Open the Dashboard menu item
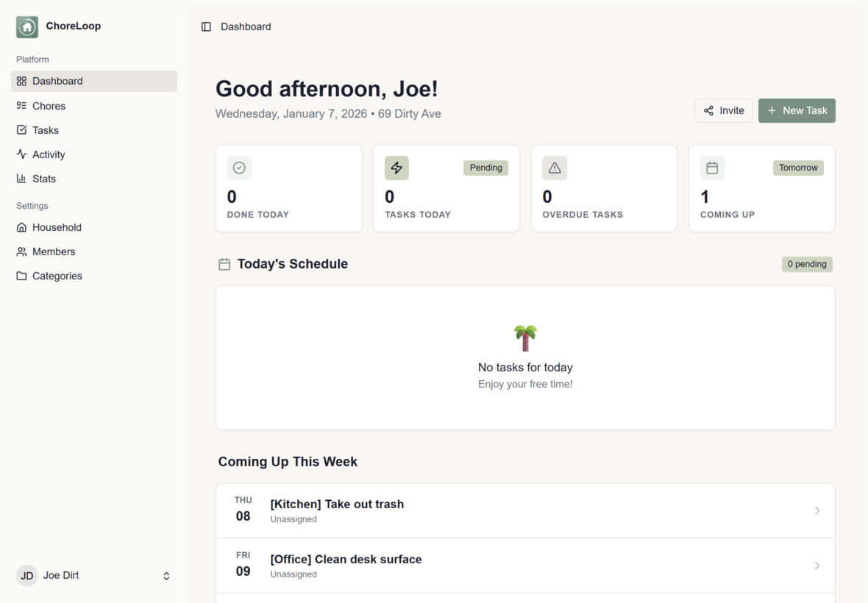This screenshot has height=603, width=868. click(94, 82)
